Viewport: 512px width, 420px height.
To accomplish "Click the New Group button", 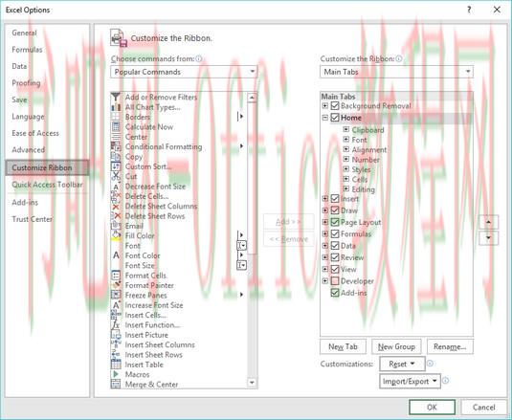I will (396, 346).
